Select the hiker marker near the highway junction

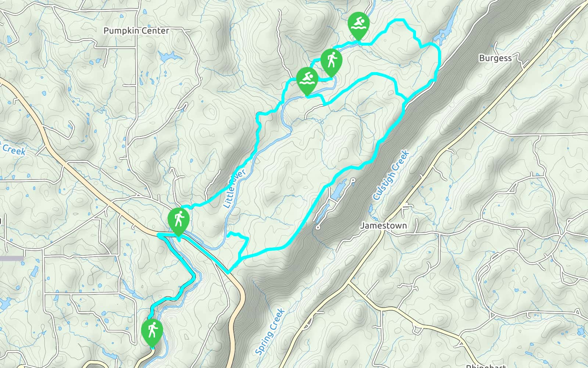click(x=178, y=222)
